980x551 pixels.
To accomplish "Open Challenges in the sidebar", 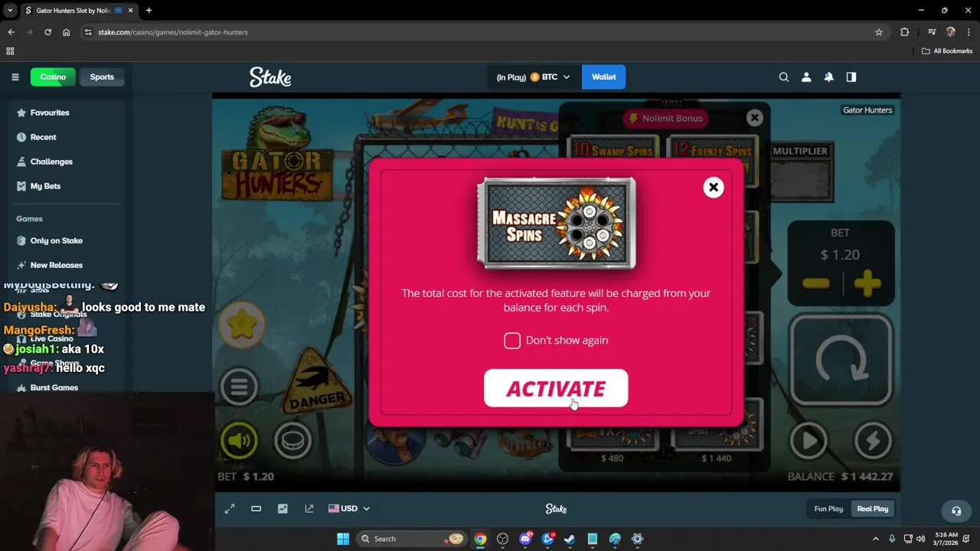I will [51, 161].
